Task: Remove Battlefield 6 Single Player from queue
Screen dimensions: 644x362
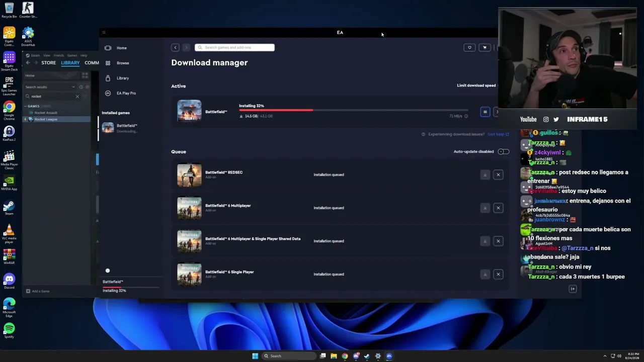Action: (x=498, y=274)
